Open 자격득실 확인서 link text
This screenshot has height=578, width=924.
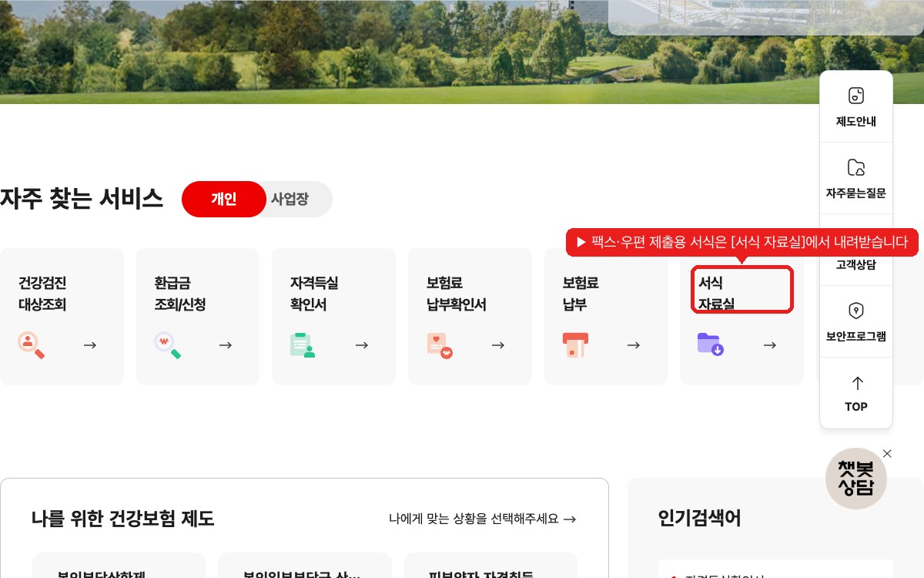314,294
